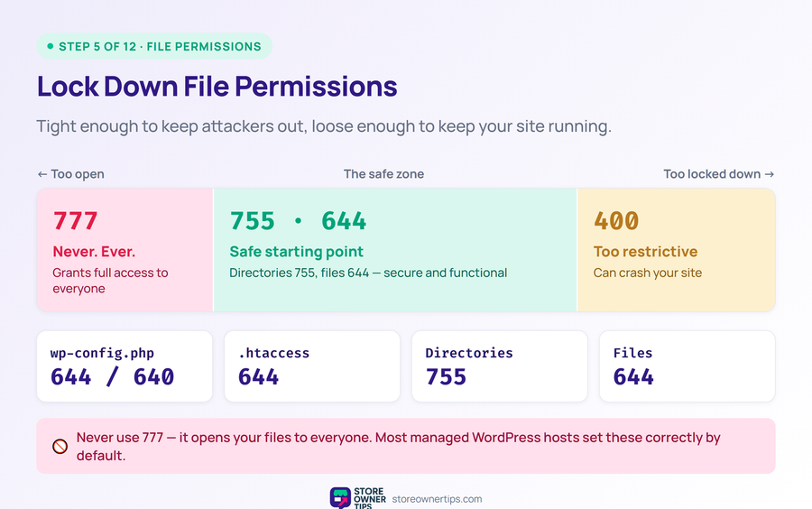Select the Directories 755 card

[500, 366]
